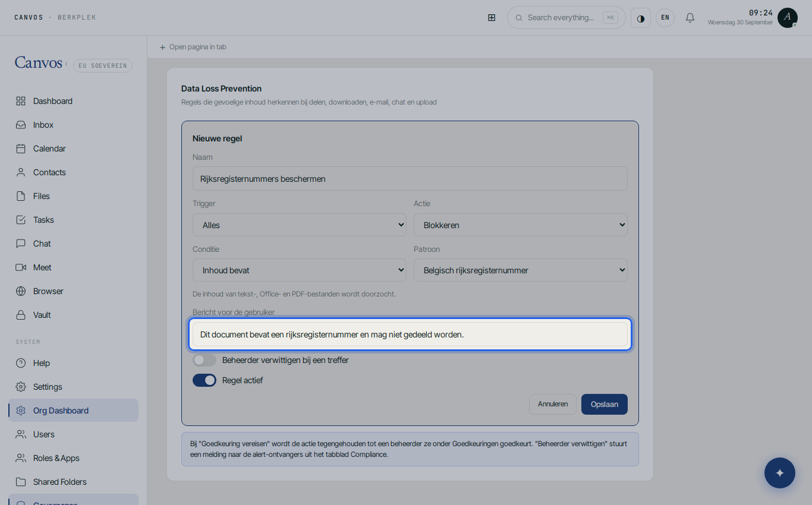Open Org Dashboard in the sidebar
Viewport: 812px width, 505px height.
(x=74, y=411)
